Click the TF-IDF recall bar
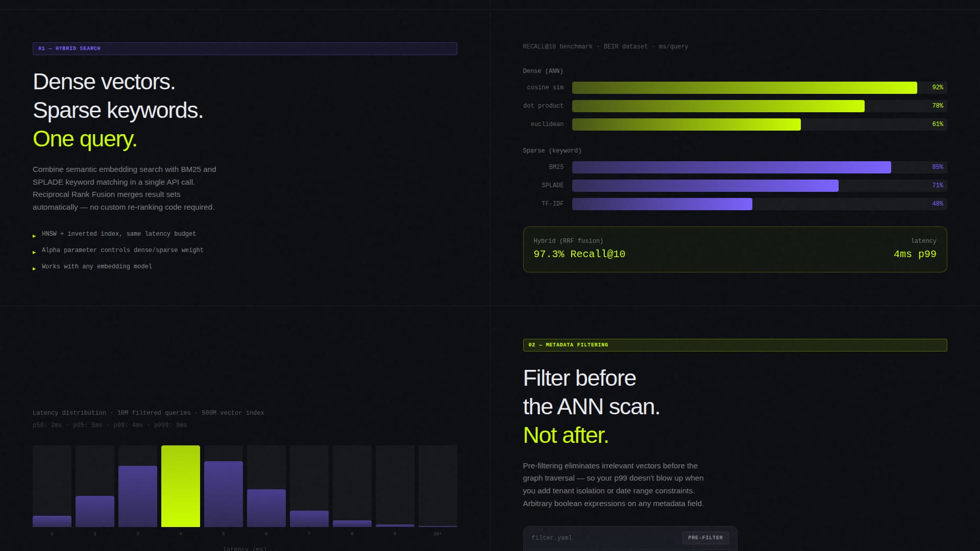The width and height of the screenshot is (980, 551). 662,204
